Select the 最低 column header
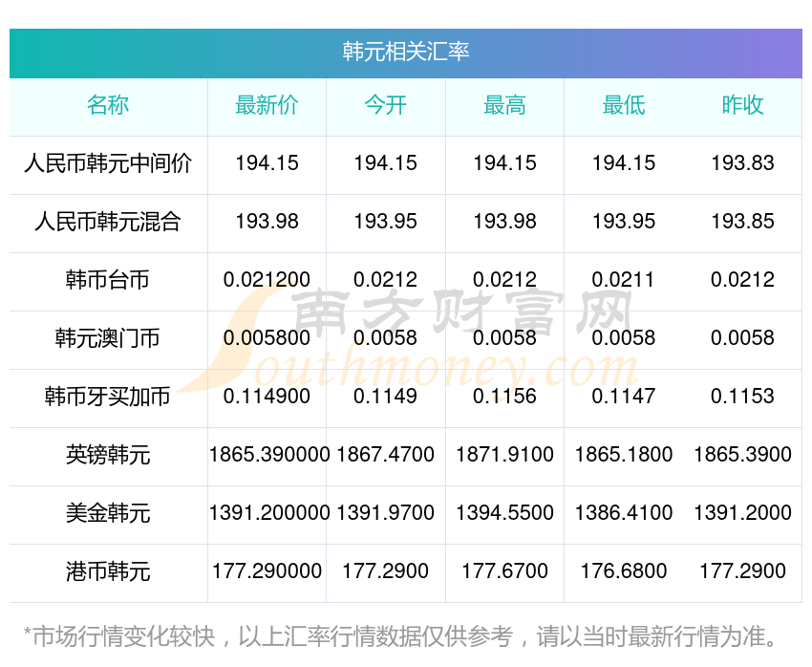 [624, 105]
